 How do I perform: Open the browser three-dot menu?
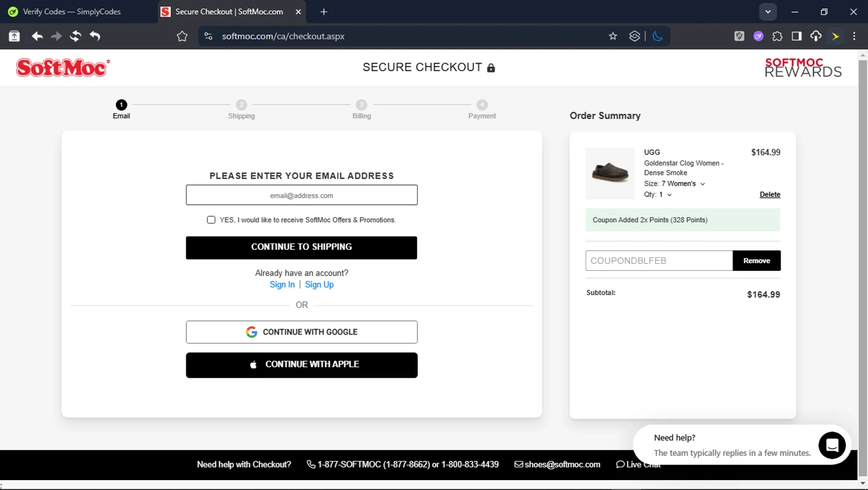854,36
